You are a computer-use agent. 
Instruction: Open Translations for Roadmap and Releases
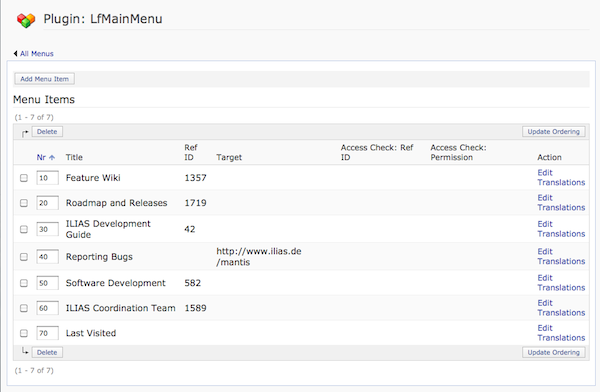coord(561,207)
